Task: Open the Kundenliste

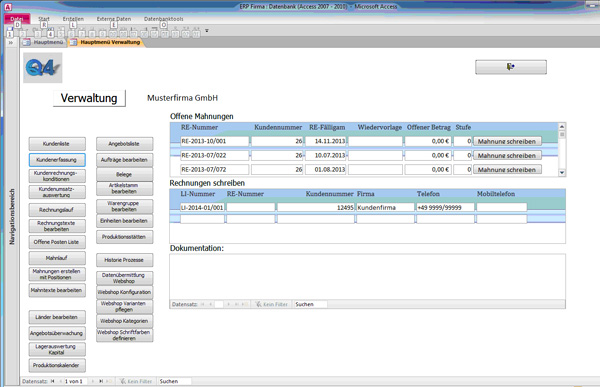Action: pos(57,144)
